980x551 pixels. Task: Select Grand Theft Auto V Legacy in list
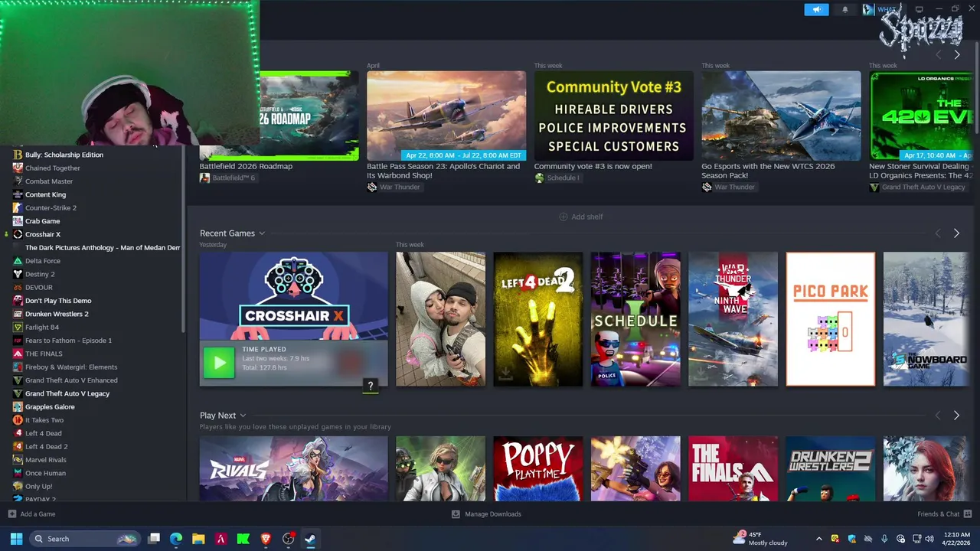point(67,393)
